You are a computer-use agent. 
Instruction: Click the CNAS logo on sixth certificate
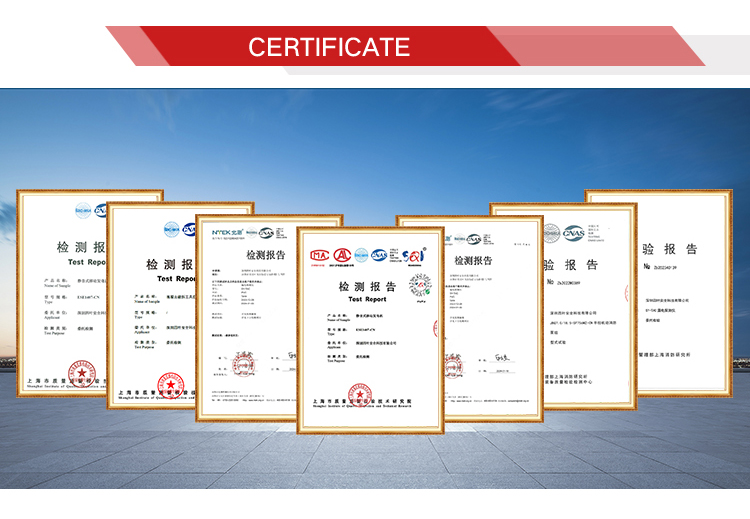pos(573,233)
